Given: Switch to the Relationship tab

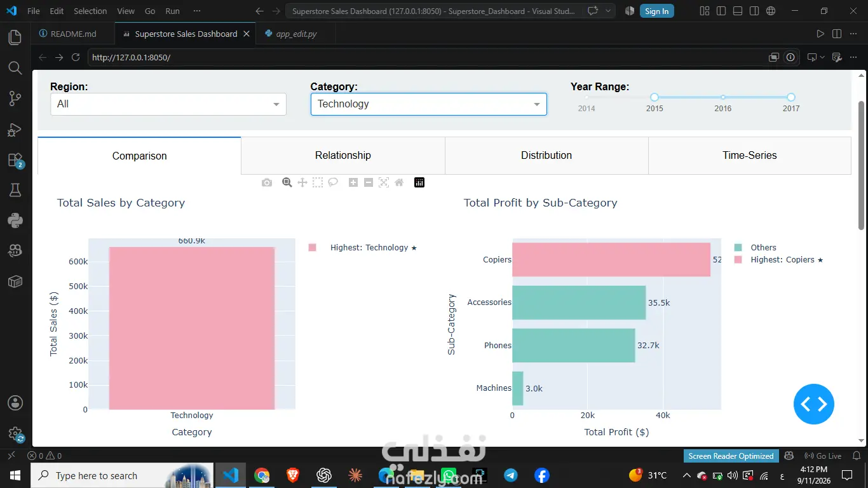Looking at the screenshot, I should (343, 156).
